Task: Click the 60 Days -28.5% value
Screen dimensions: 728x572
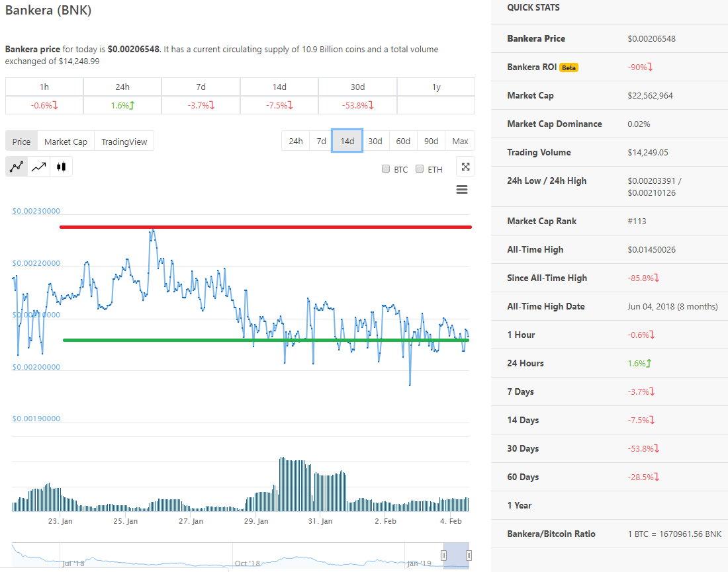Action: (643, 477)
